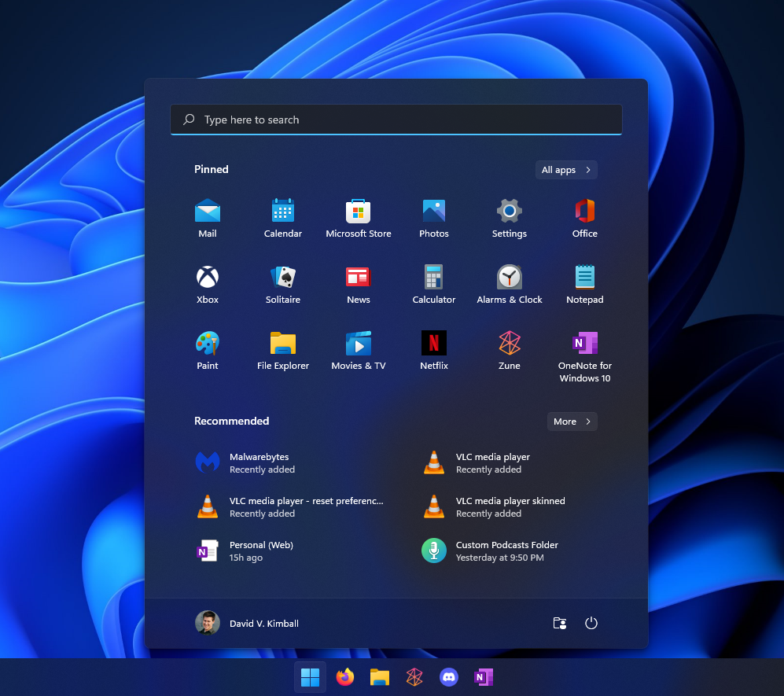Open the Photos app

[434, 218]
